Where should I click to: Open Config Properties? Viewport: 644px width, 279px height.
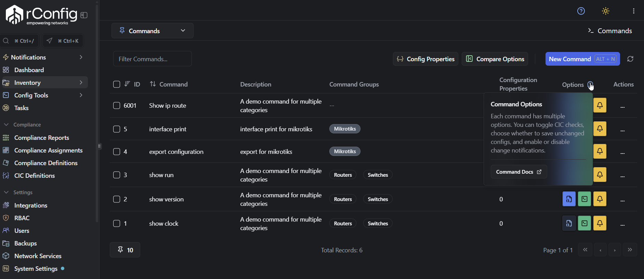coord(425,59)
